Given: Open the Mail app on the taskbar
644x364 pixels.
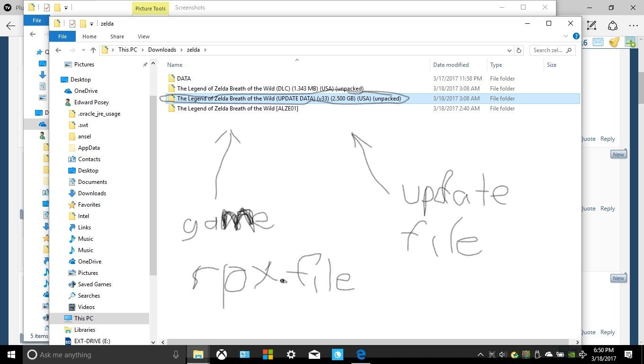Looking at the screenshot, I should pos(314,355).
